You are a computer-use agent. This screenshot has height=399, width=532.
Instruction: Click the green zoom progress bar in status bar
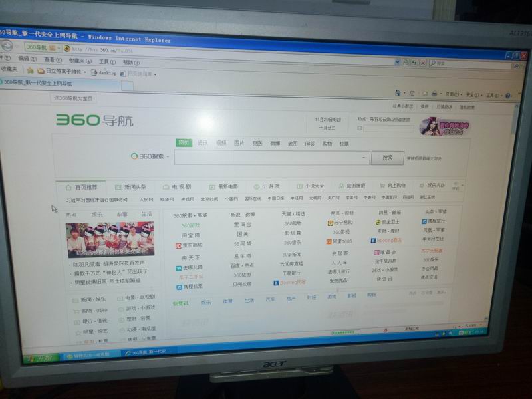pos(345,332)
